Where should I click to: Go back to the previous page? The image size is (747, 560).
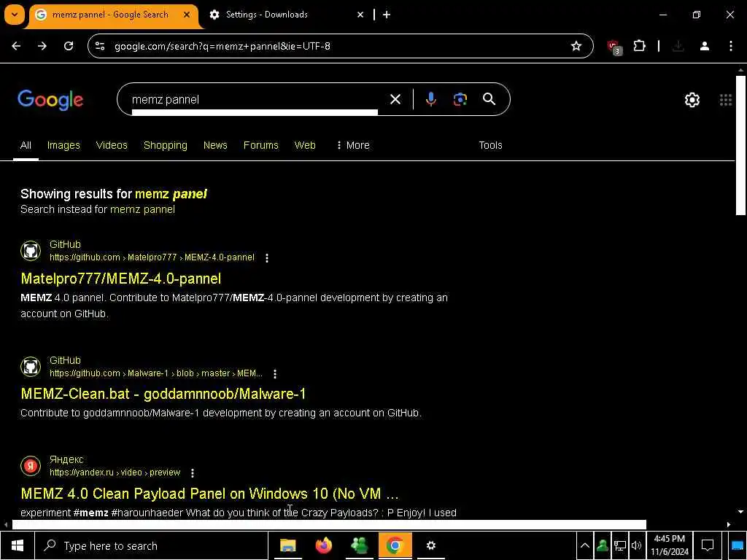click(16, 46)
